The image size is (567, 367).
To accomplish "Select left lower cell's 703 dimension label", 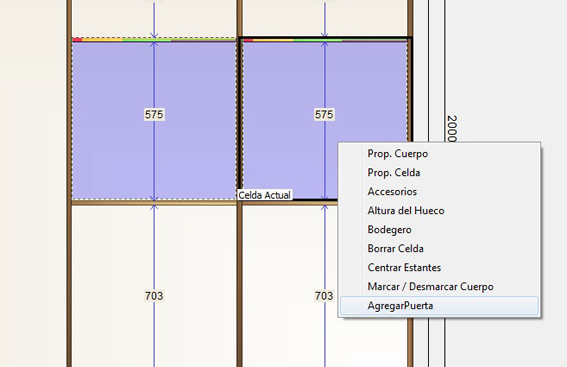I will [154, 296].
